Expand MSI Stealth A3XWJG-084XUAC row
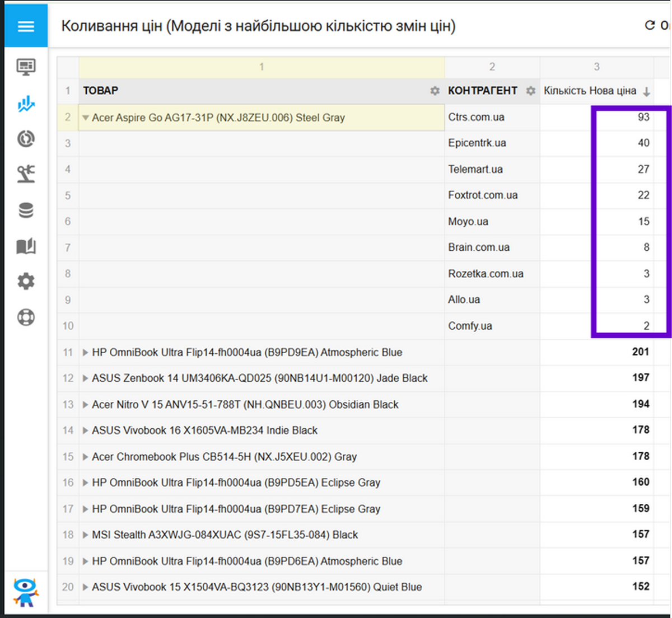The height and width of the screenshot is (618, 672). [x=86, y=535]
